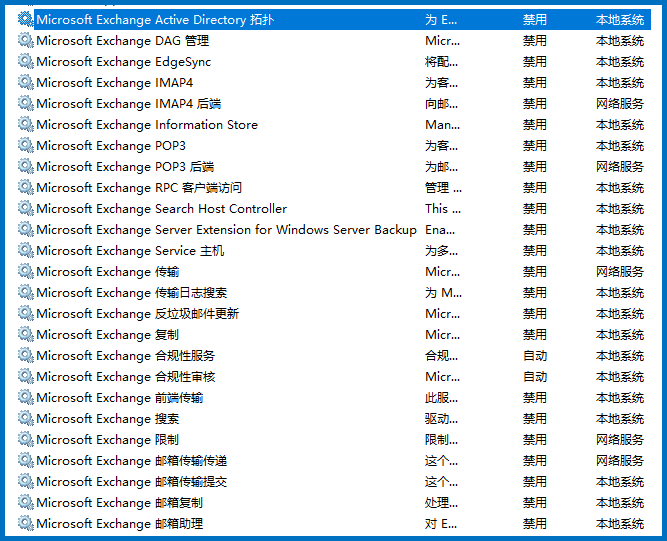Click the gear icon beside RPC 客户端访问

point(26,187)
